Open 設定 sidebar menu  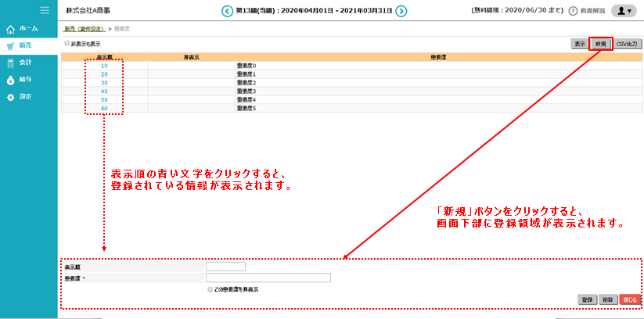[29, 97]
